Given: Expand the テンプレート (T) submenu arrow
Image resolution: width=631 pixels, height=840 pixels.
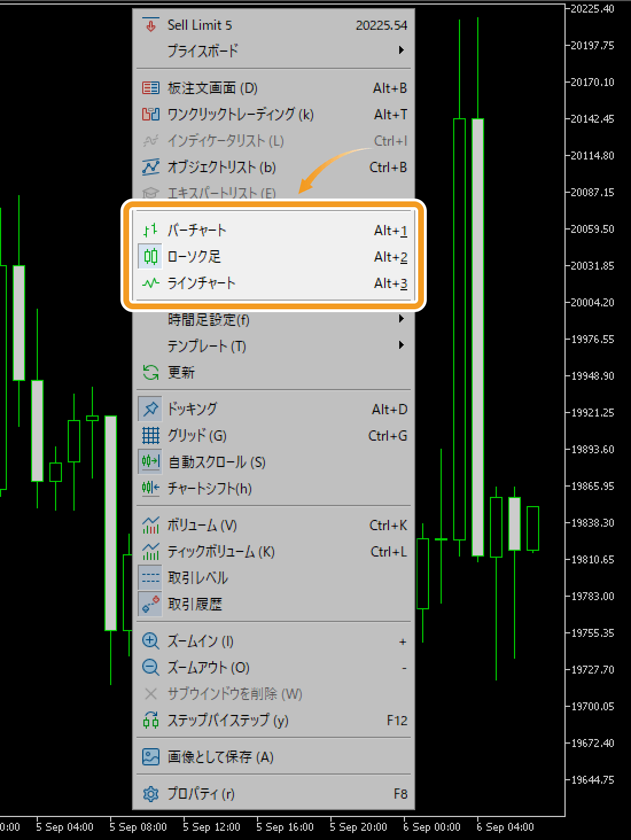Looking at the screenshot, I should click(402, 345).
